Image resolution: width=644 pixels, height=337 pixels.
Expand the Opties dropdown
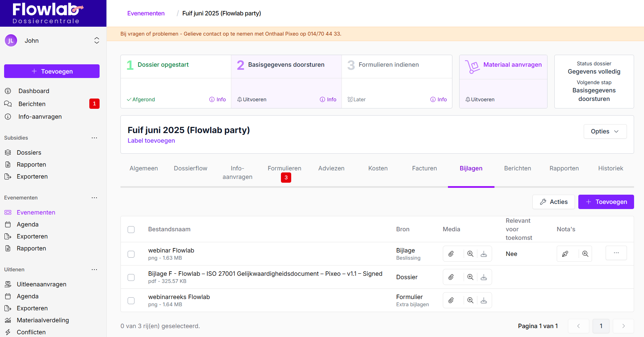click(x=605, y=131)
